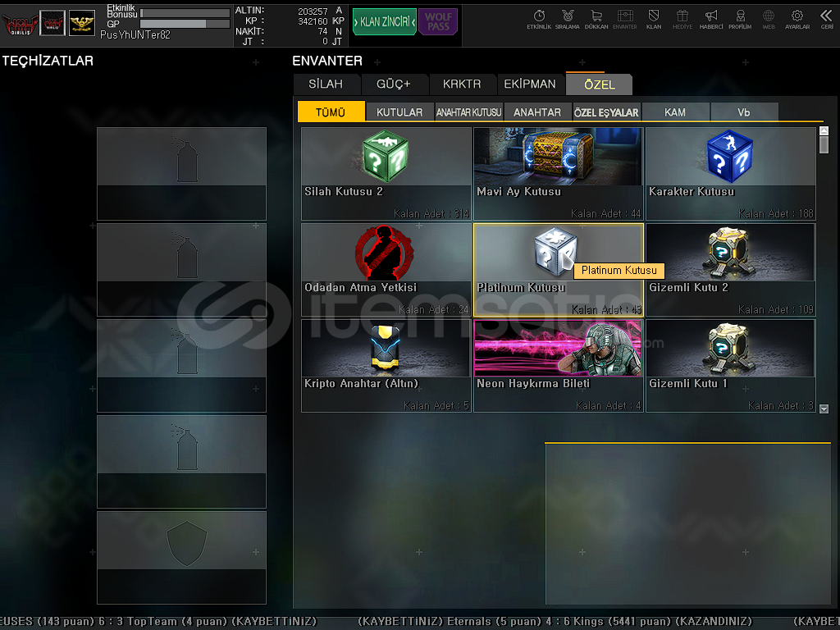The width and height of the screenshot is (840, 630).
Task: Switch to the EKİPMAN tab
Action: click(530, 84)
